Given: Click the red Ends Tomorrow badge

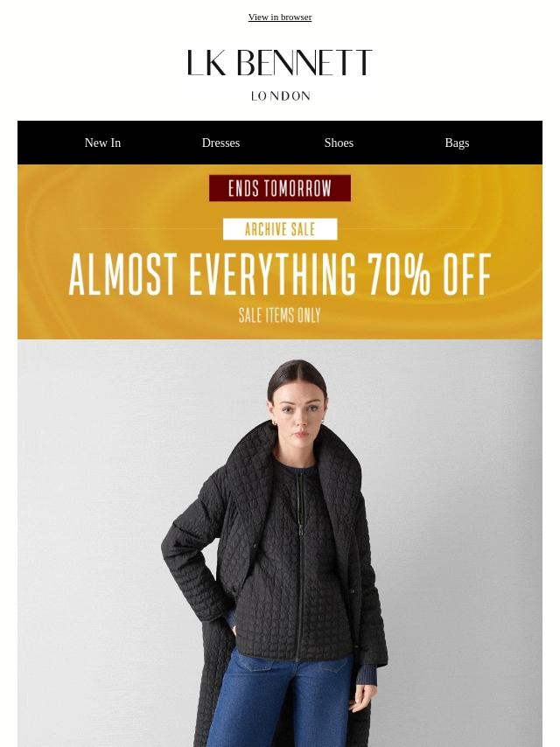Looking at the screenshot, I should pos(280,188).
